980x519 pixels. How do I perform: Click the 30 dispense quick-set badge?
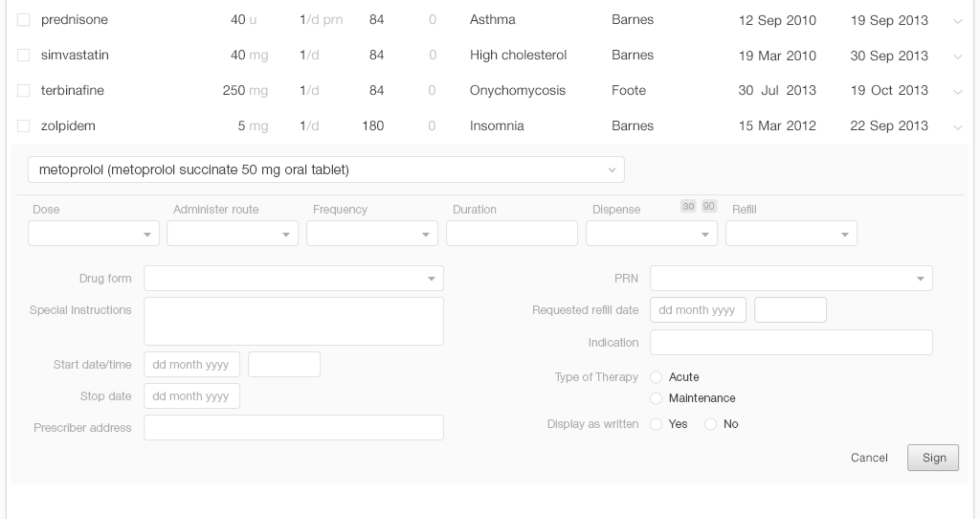click(688, 206)
